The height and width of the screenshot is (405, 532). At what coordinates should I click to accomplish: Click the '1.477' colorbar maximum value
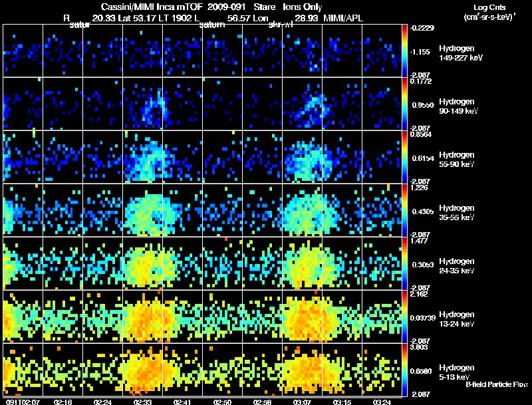(419, 241)
